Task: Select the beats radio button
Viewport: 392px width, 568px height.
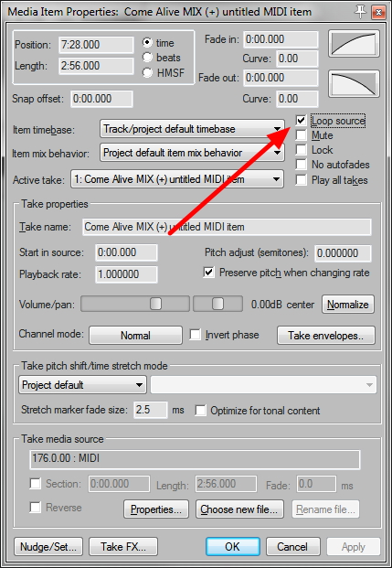Action: (147, 58)
